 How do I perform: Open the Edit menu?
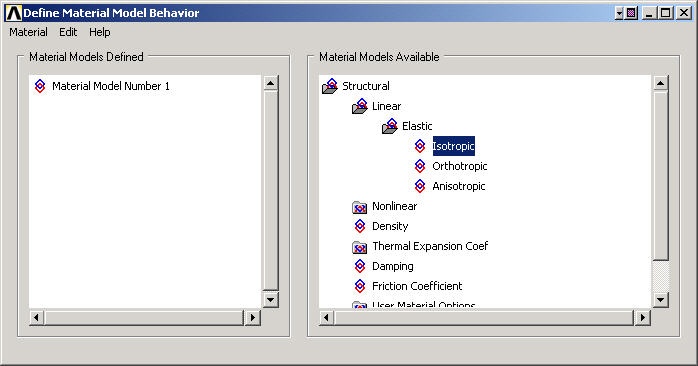(x=68, y=32)
